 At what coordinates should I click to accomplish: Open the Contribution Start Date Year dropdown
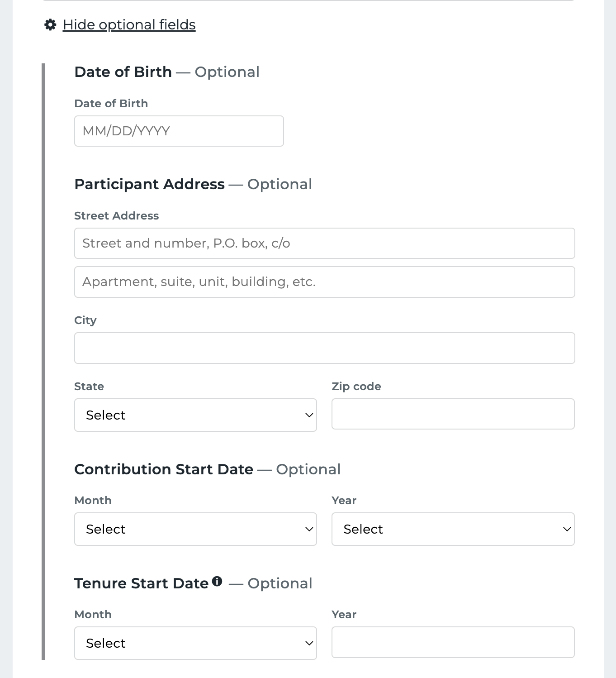click(453, 529)
